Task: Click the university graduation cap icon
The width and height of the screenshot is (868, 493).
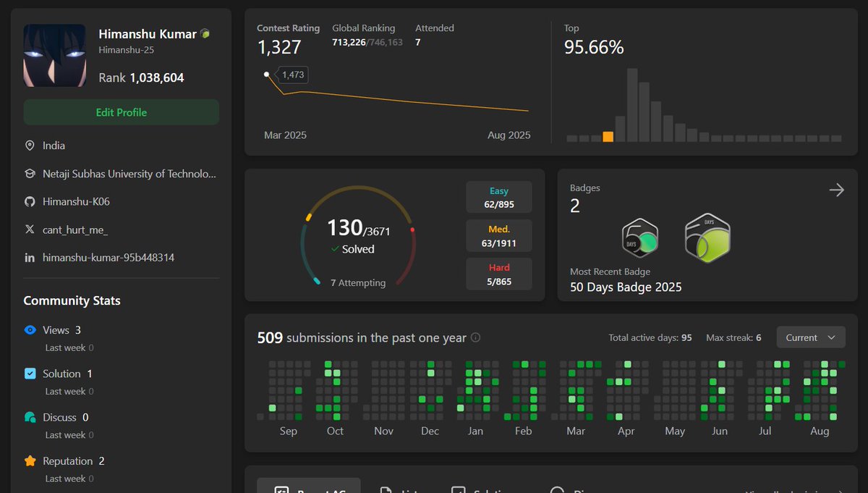Action: [30, 174]
